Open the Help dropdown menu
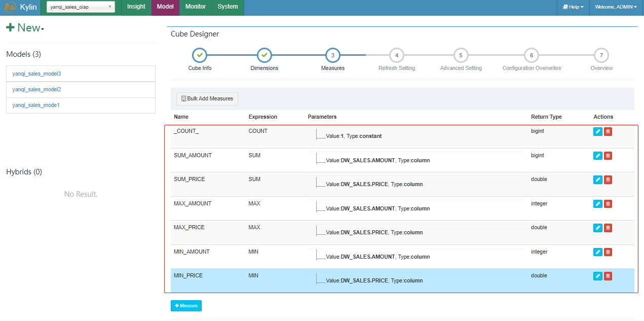The width and height of the screenshot is (644, 321). (x=573, y=7)
